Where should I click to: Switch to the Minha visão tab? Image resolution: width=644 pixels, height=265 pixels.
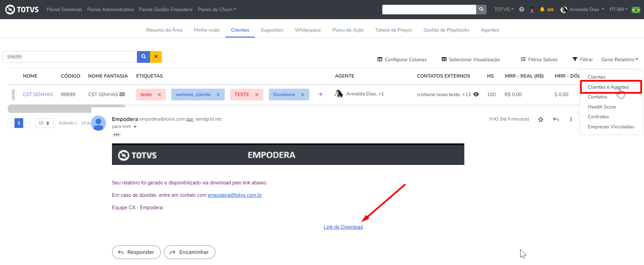pos(207,30)
